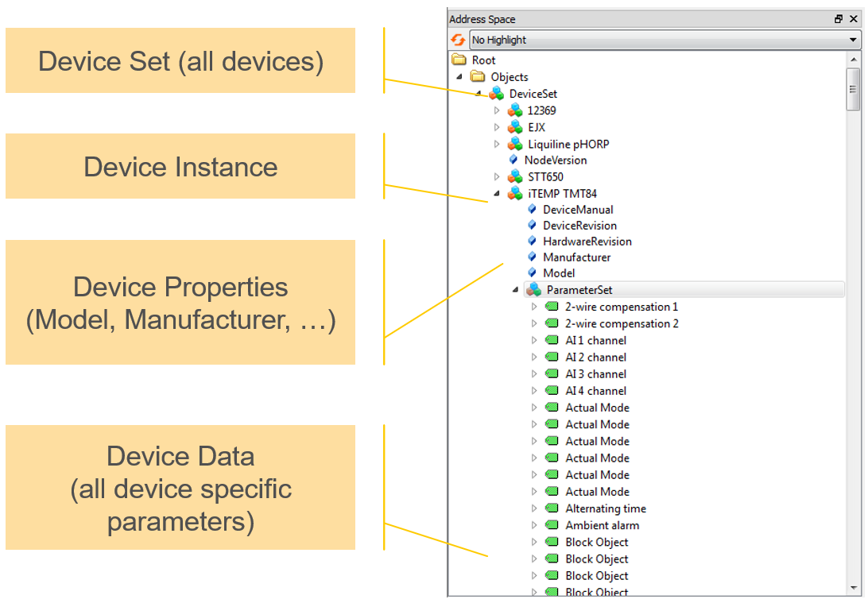Select the NodeVersion property
This screenshot has height=603, width=868.
pos(555,160)
